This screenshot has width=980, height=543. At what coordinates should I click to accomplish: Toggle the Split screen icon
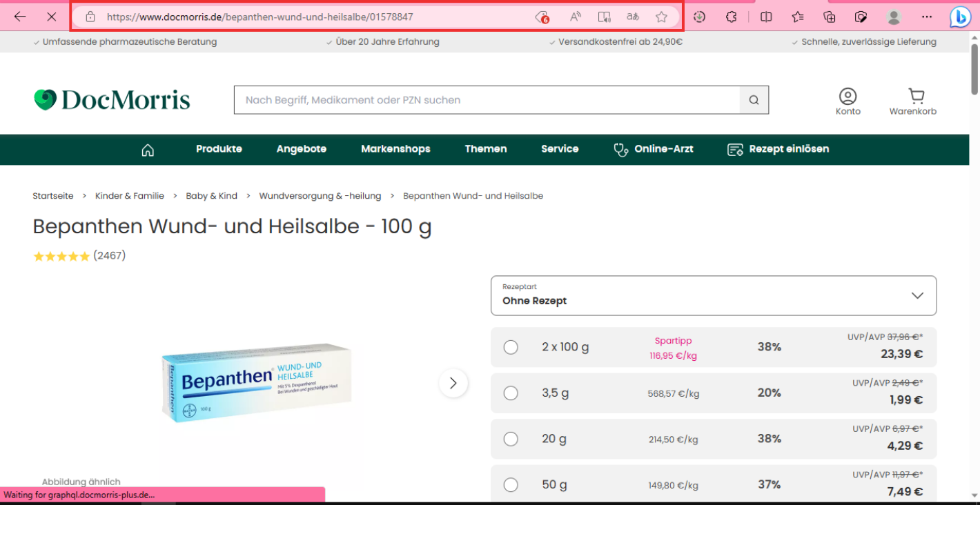(x=766, y=17)
